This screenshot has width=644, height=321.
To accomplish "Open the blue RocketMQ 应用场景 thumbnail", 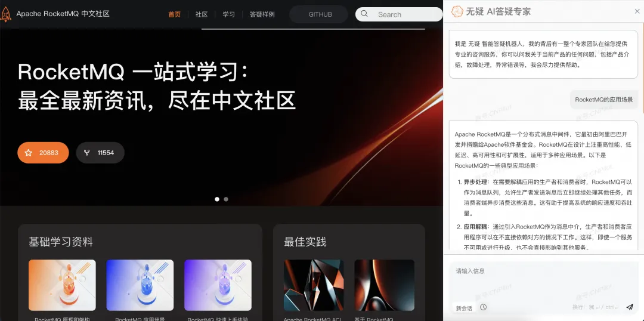I will pos(140,285).
